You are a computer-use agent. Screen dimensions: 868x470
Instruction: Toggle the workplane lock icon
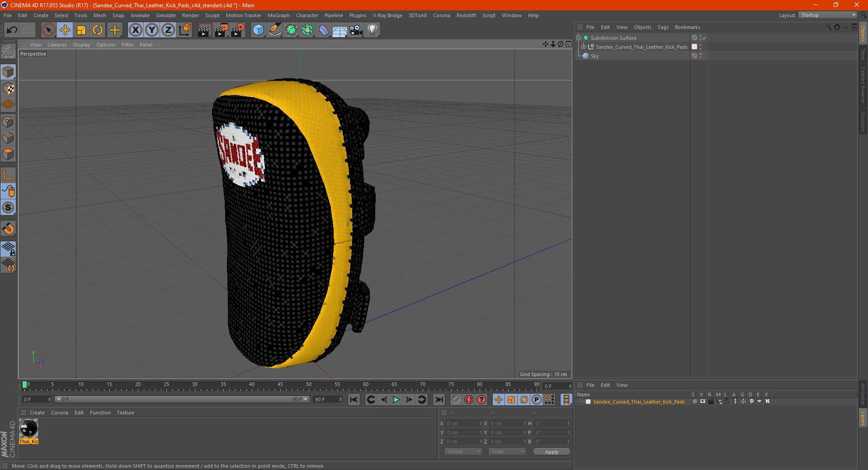(x=8, y=249)
